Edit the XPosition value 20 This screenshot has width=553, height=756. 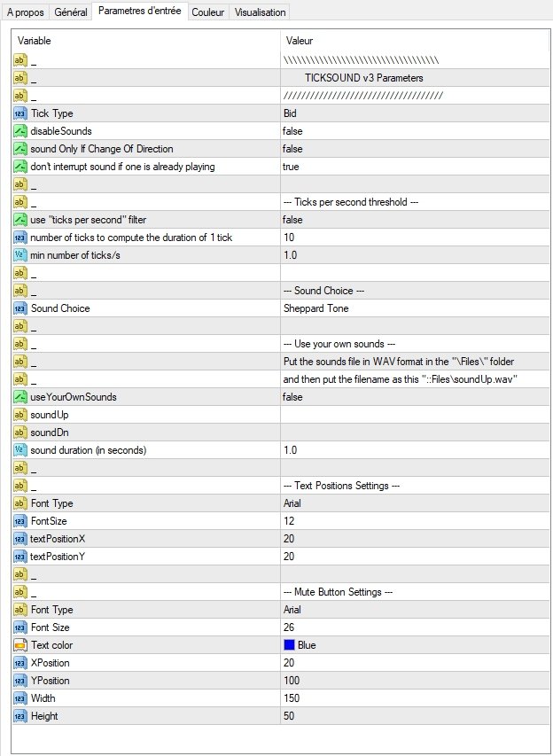415,664
